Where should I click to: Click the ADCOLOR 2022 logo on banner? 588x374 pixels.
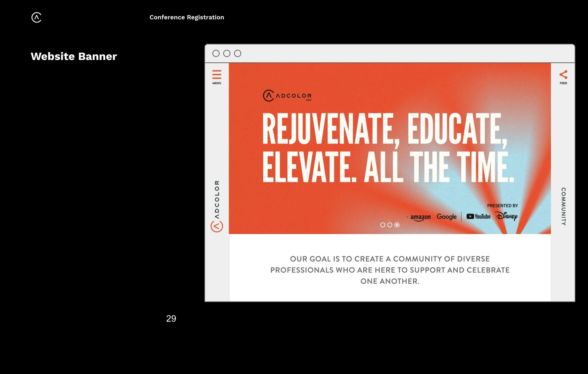tap(287, 96)
